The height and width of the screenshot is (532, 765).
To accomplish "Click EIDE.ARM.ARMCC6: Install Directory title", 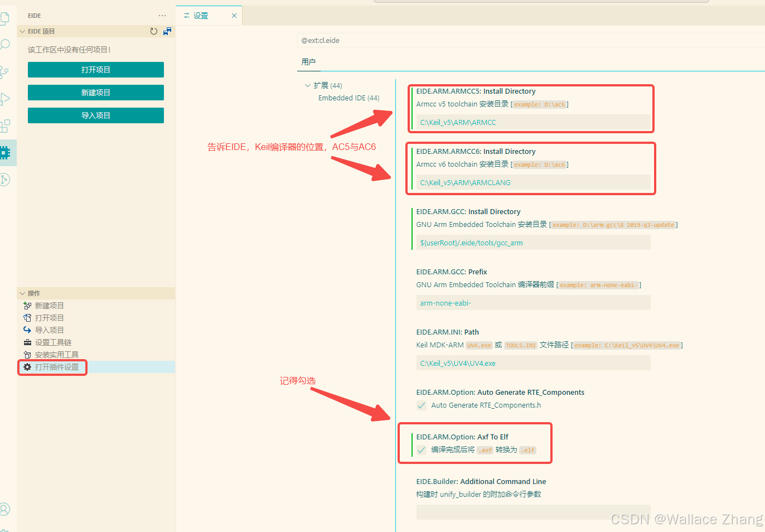I will coord(476,152).
